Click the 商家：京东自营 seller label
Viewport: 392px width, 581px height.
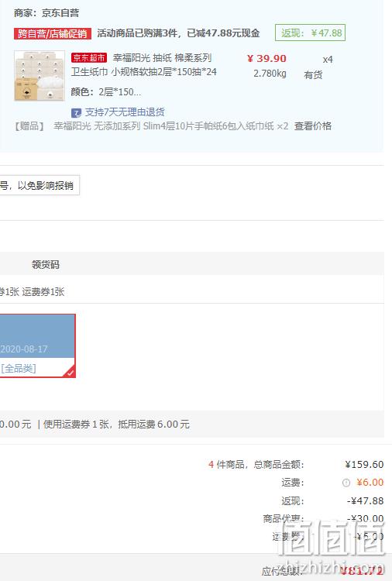pyautogui.click(x=46, y=13)
